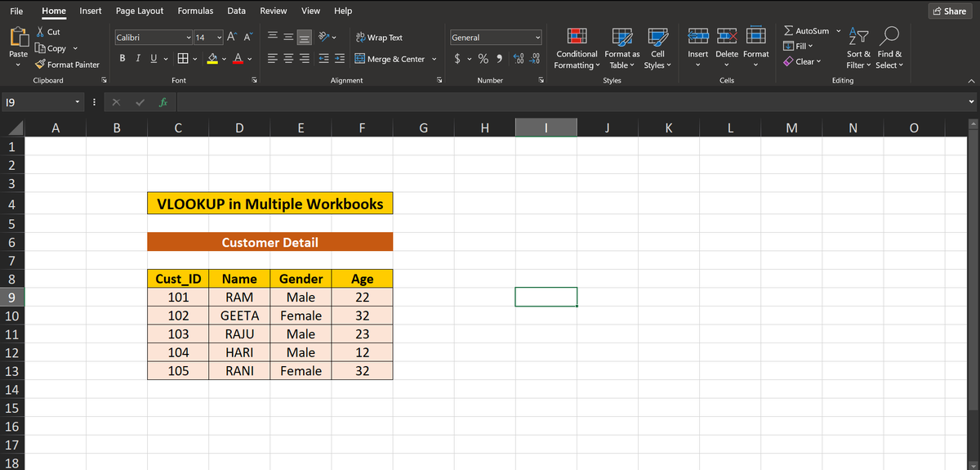
Task: Apply the red Font Color A
Action: [x=237, y=59]
